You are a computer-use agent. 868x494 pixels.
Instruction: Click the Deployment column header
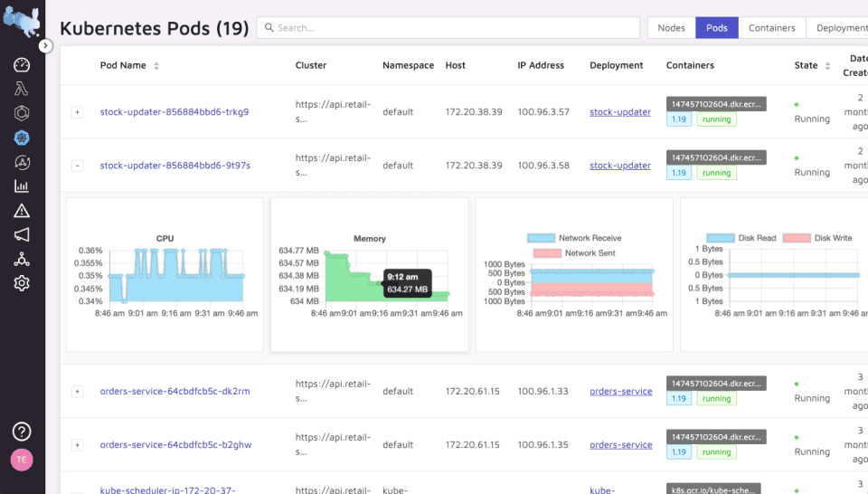tap(616, 65)
